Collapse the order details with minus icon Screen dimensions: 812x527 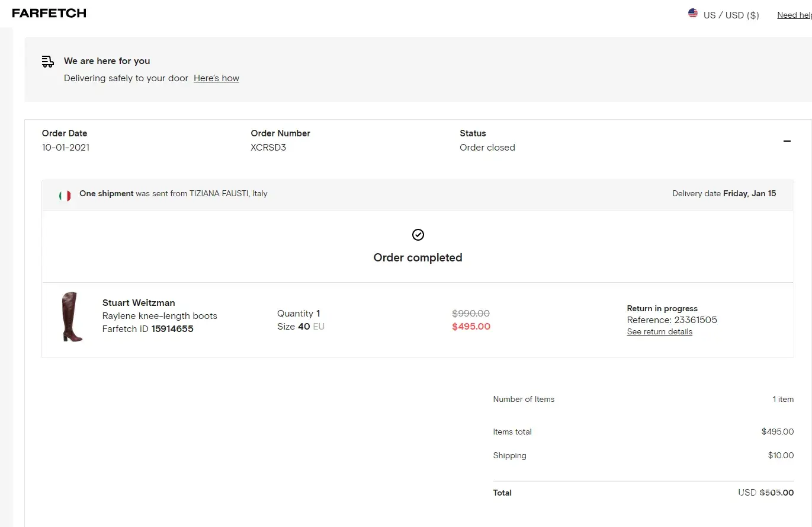point(787,141)
